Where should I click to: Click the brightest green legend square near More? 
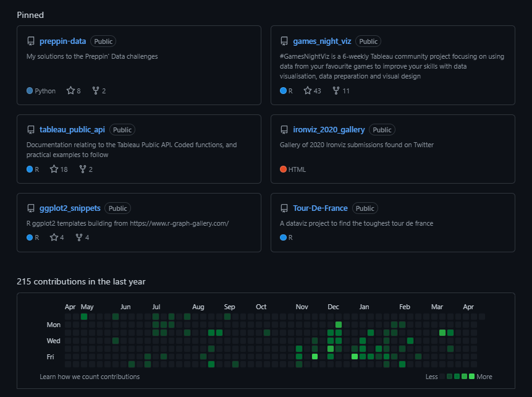click(472, 377)
